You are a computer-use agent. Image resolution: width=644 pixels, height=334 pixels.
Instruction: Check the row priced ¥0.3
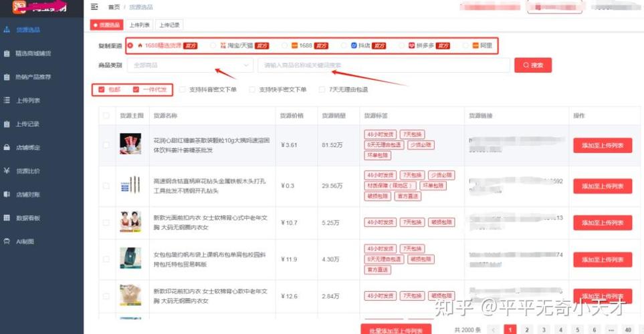[106, 186]
